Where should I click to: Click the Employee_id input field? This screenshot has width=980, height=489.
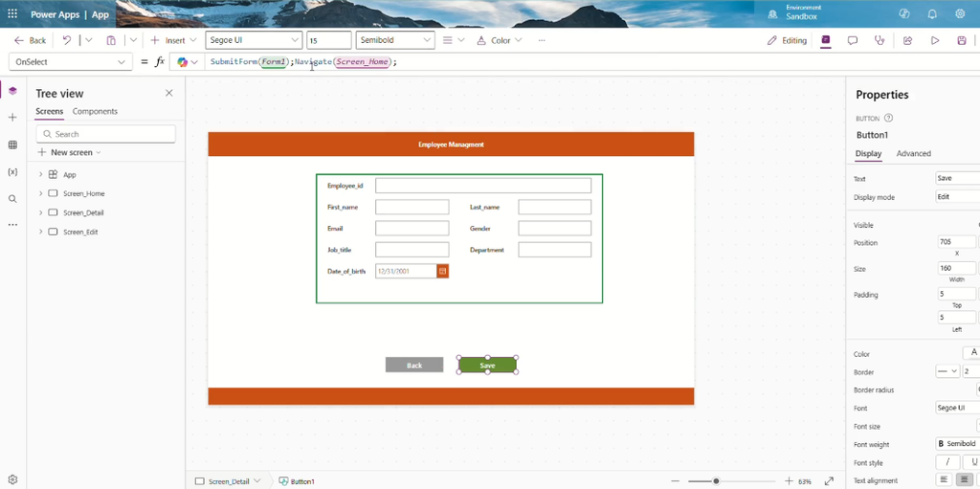(483, 186)
